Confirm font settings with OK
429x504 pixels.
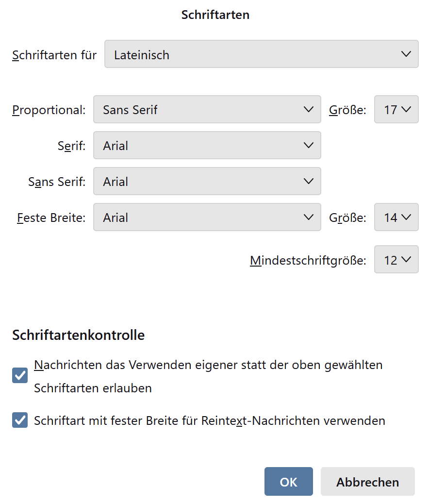point(288,482)
